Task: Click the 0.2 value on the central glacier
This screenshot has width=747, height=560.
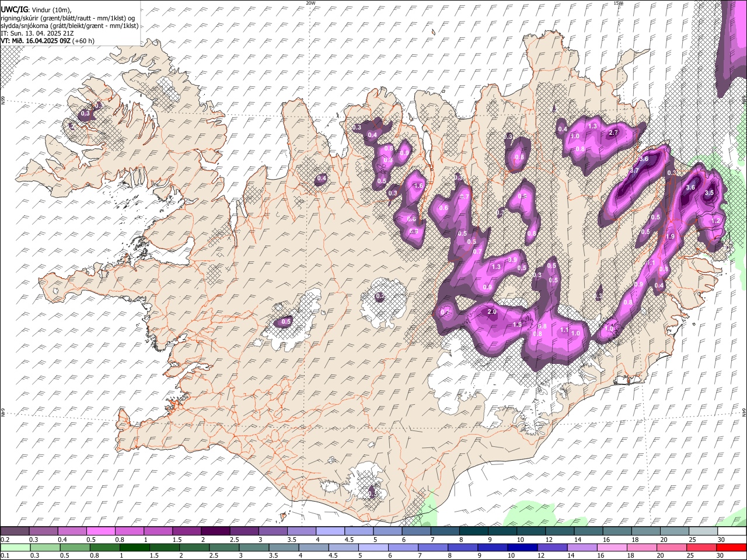Action: 381,296
